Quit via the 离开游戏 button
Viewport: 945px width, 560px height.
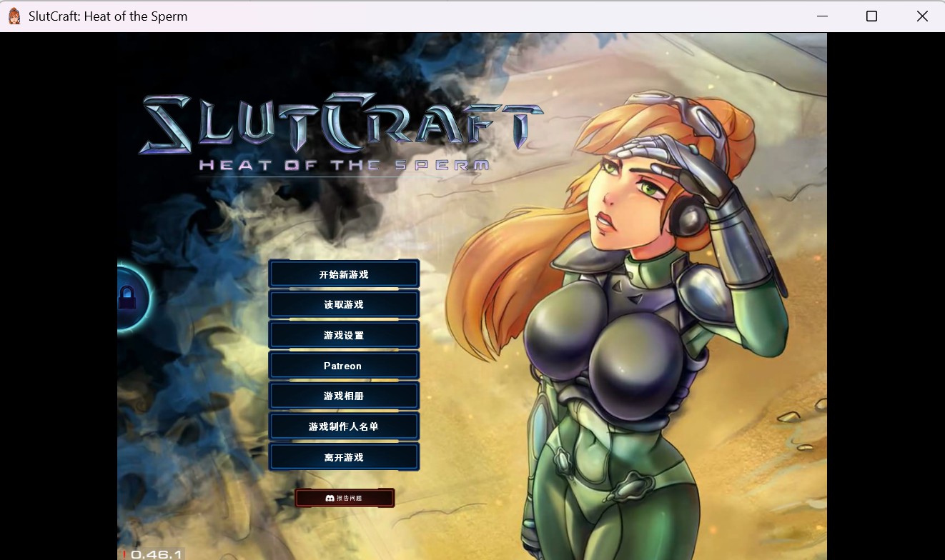tap(344, 457)
